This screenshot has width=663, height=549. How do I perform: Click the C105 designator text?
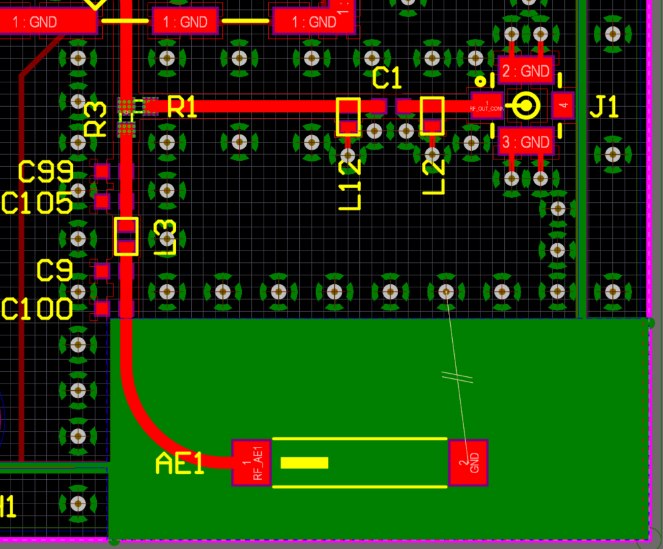pyautogui.click(x=37, y=204)
